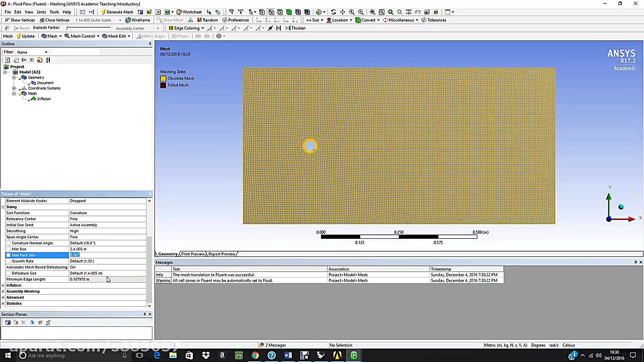Click the Random colors button
644x362 pixels.
pos(207,20)
